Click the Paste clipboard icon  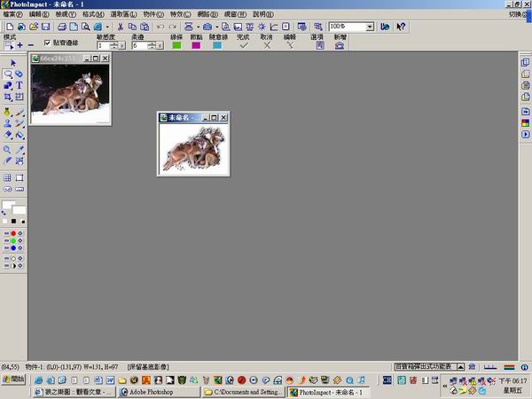[x=145, y=27]
